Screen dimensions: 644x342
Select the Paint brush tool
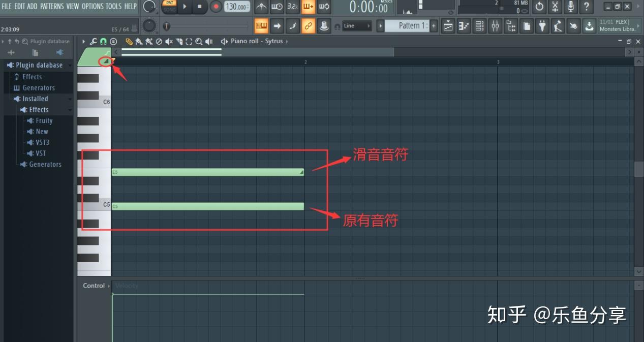[139, 41]
